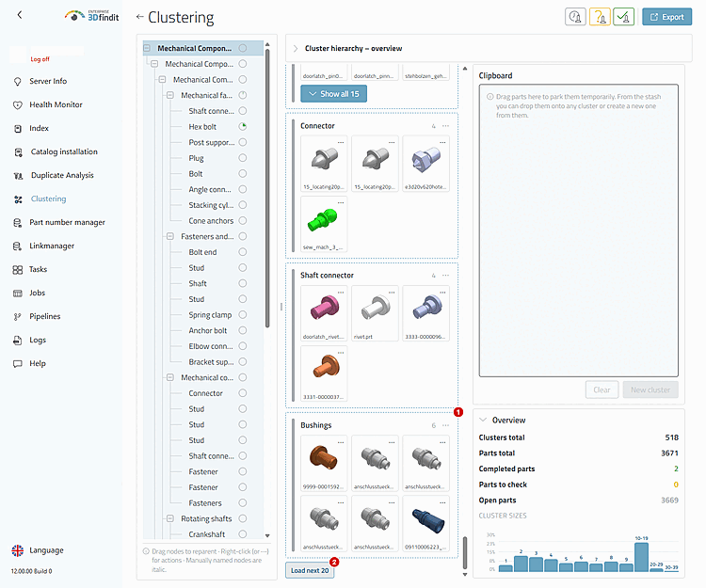Toggle status circle for Connector node
This screenshot has height=588, width=706.
click(x=243, y=393)
